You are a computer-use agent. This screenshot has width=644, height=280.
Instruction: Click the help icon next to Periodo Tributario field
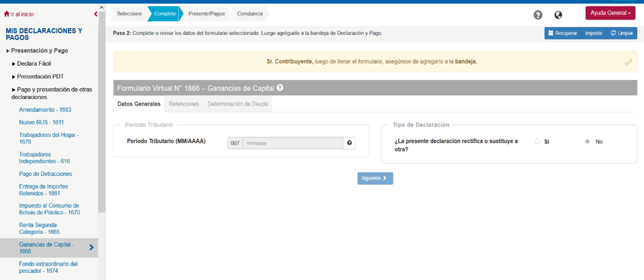pos(349,143)
